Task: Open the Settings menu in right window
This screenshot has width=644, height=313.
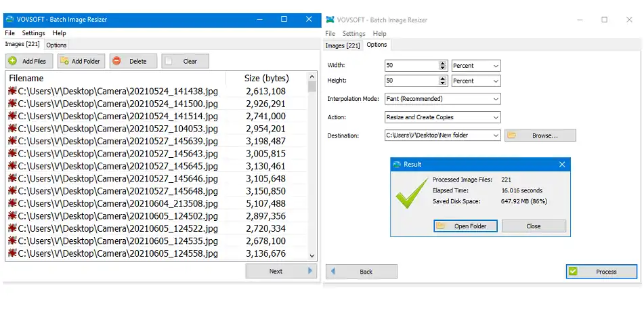Action: click(353, 33)
